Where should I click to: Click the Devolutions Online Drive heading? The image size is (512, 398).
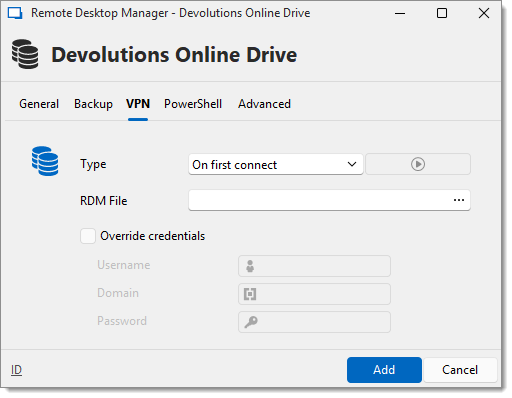pyautogui.click(x=174, y=55)
